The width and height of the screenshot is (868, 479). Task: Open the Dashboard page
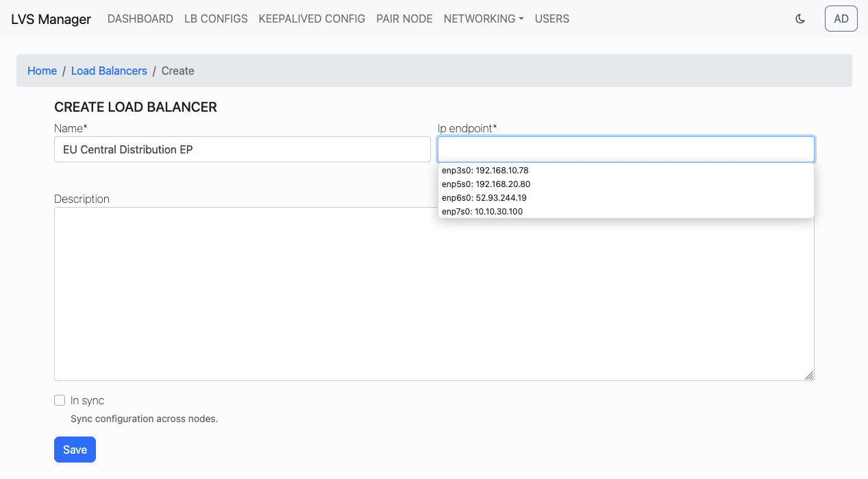140,19
